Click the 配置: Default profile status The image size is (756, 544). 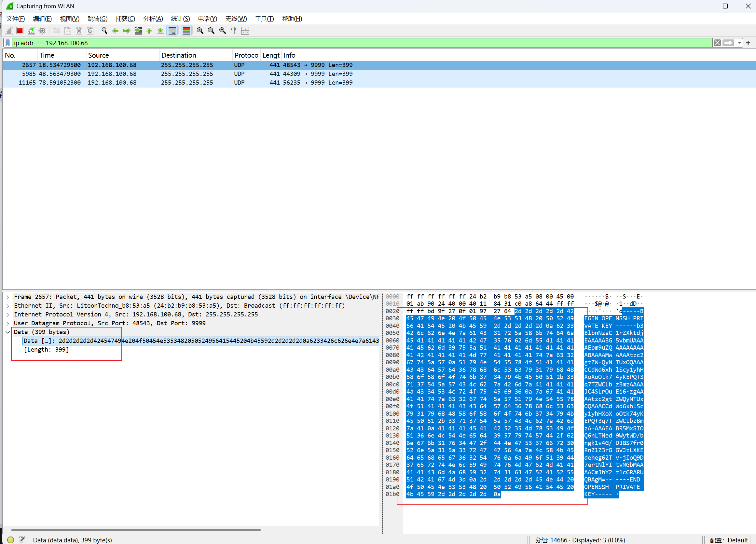pos(729,540)
